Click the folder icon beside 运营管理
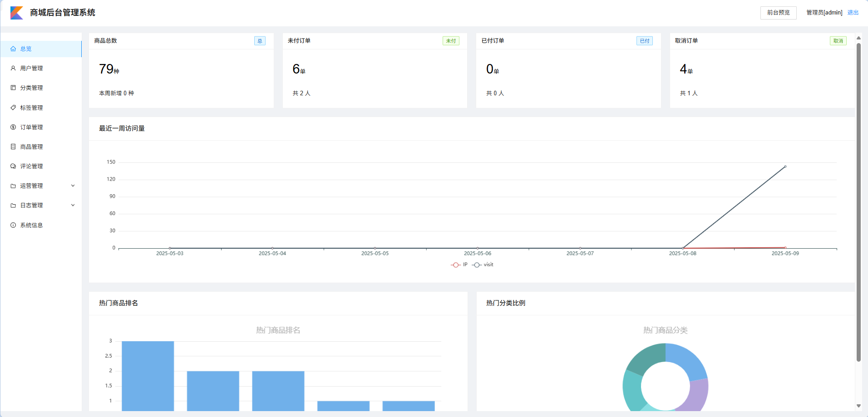The height and width of the screenshot is (417, 868). [x=13, y=186]
